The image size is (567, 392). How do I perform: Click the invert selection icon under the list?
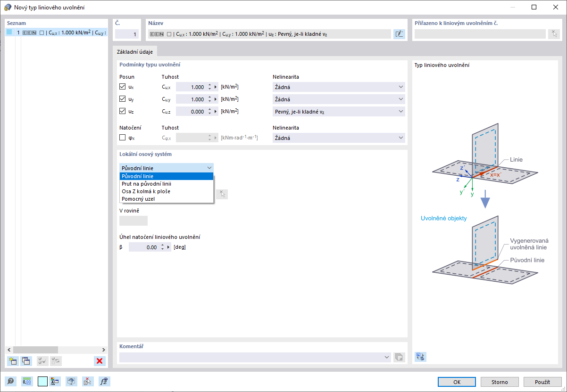click(56, 361)
